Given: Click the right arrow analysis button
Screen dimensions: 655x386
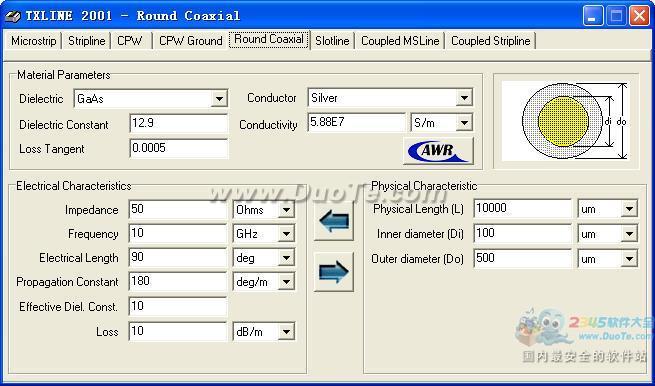Looking at the screenshot, I should (333, 272).
